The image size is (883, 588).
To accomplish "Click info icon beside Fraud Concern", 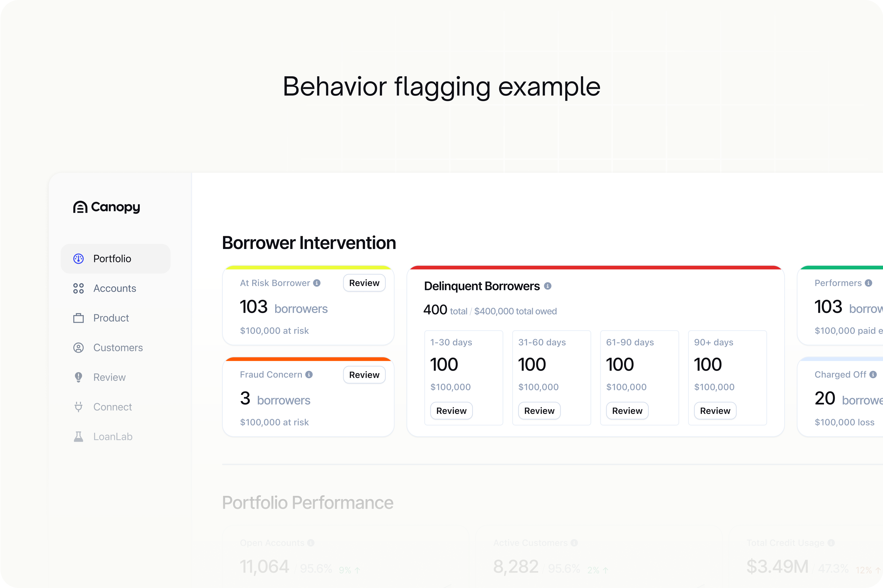I will (309, 375).
